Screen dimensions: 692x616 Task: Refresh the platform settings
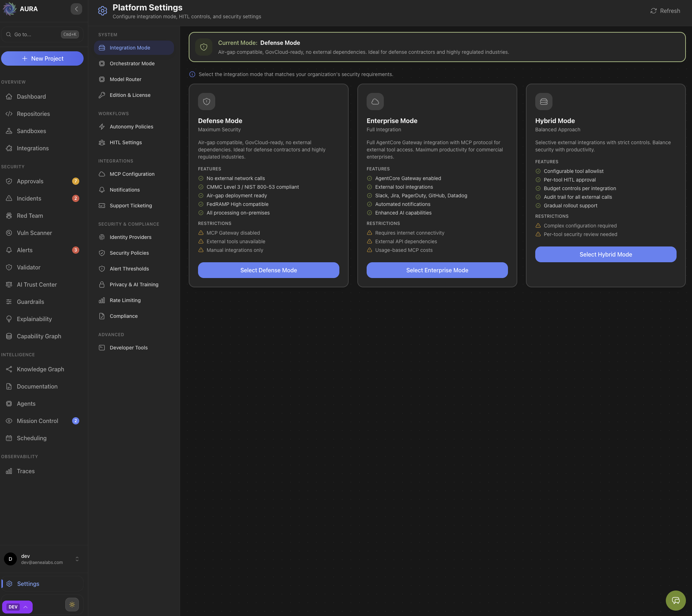point(665,11)
